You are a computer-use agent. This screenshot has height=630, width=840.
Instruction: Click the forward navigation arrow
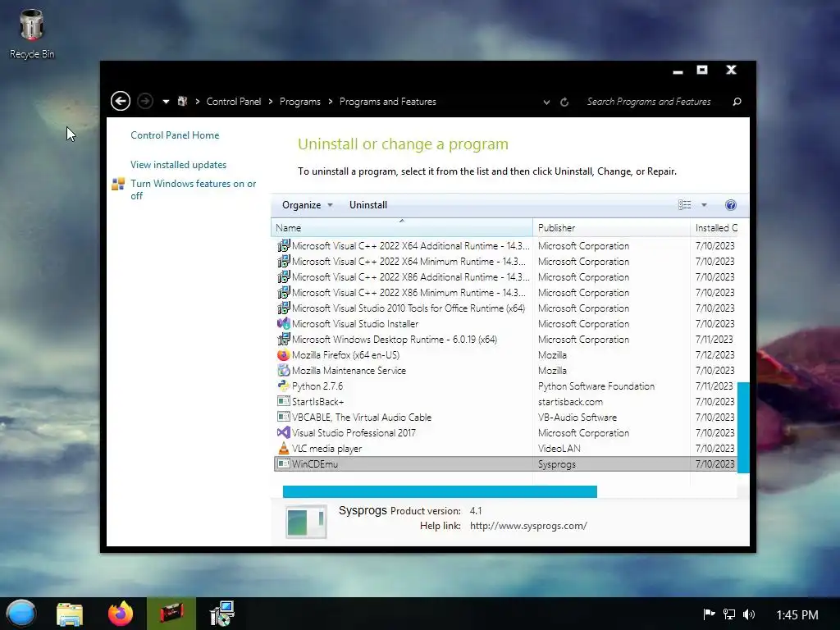click(x=144, y=101)
